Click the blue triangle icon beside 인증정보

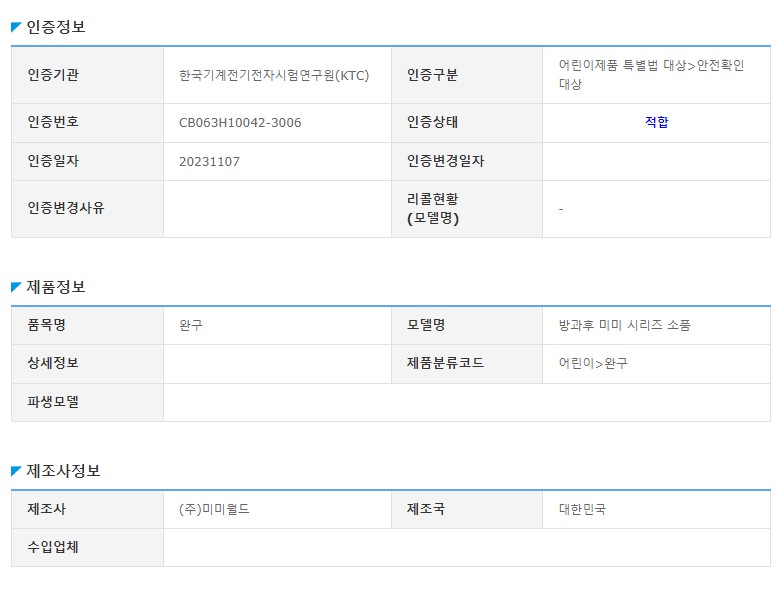(16, 27)
